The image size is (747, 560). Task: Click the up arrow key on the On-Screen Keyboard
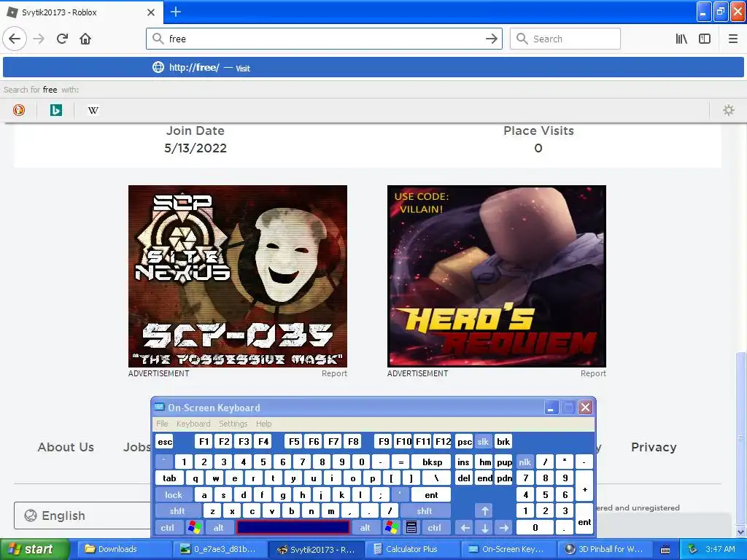pos(484,511)
